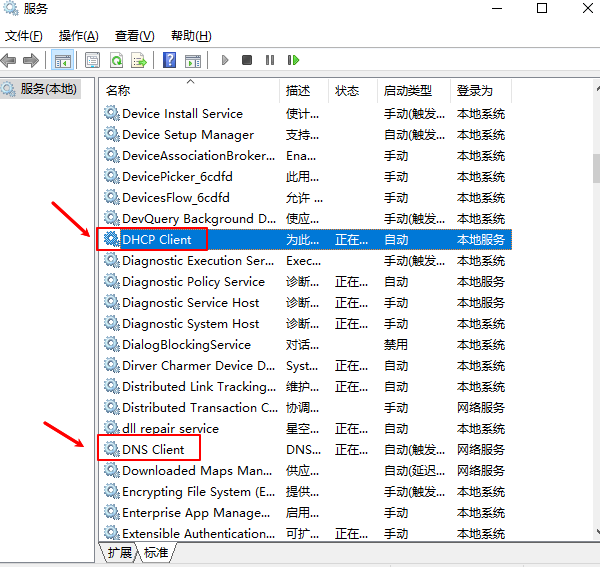The image size is (600, 567).
Task: Click the Refresh toolbar icon
Action: click(x=116, y=60)
